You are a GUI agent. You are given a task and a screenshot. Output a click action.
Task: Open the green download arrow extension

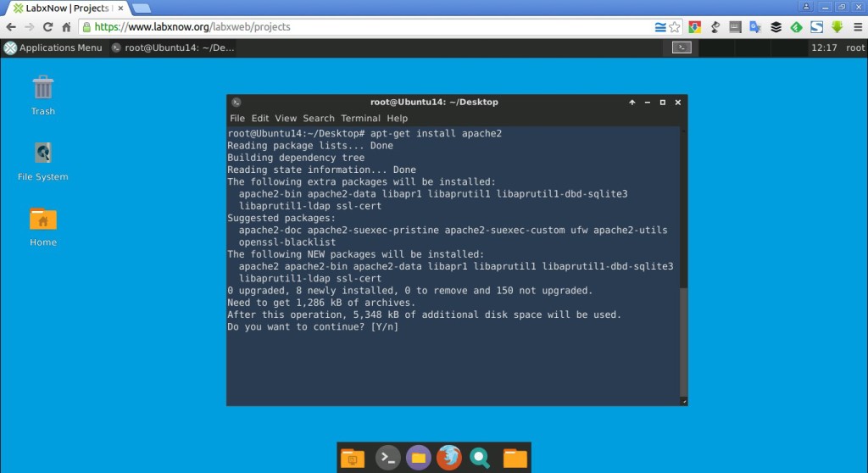click(837, 26)
